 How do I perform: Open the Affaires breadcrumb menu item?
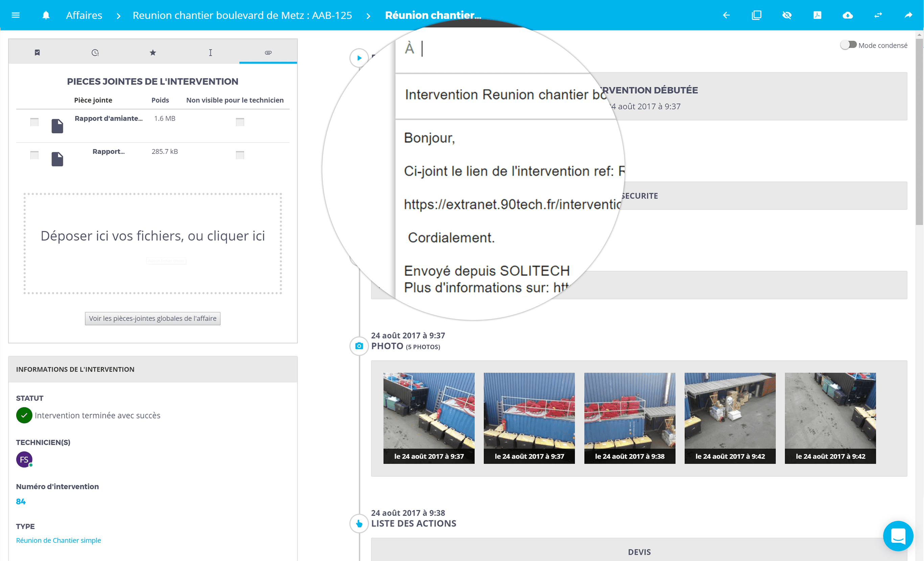coord(83,15)
